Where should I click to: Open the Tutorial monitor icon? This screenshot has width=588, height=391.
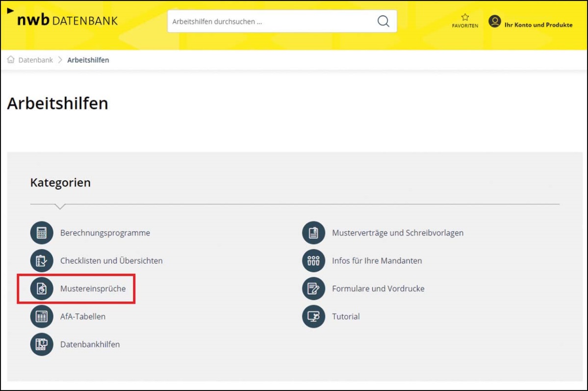(313, 316)
